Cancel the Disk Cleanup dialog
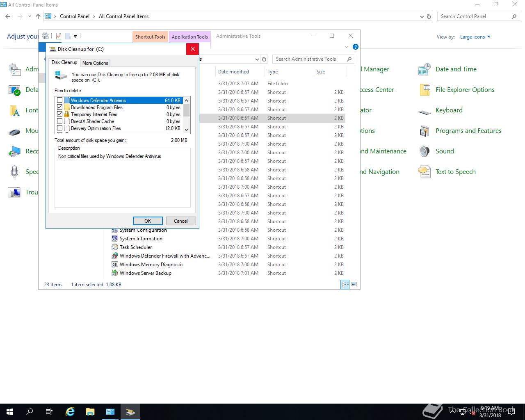This screenshot has height=420, width=525. pyautogui.click(x=180, y=221)
